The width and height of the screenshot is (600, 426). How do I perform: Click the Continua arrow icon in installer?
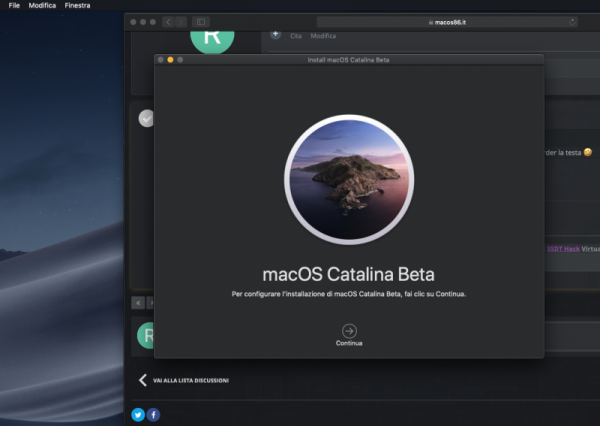[349, 331]
